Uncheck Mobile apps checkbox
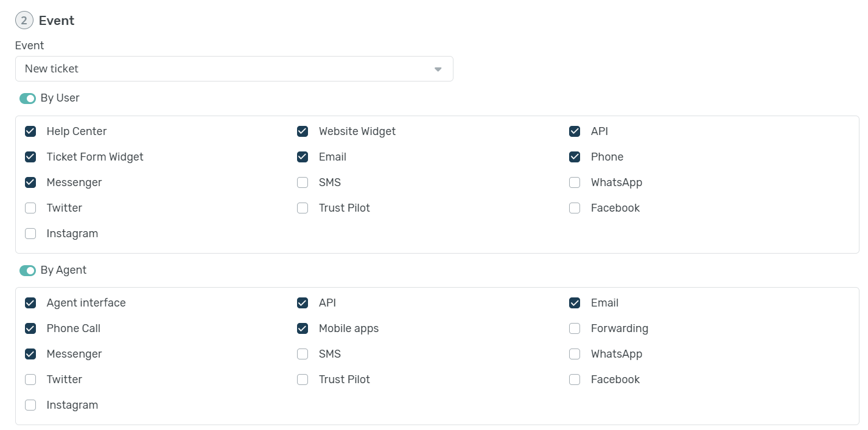868x430 pixels. coord(303,328)
